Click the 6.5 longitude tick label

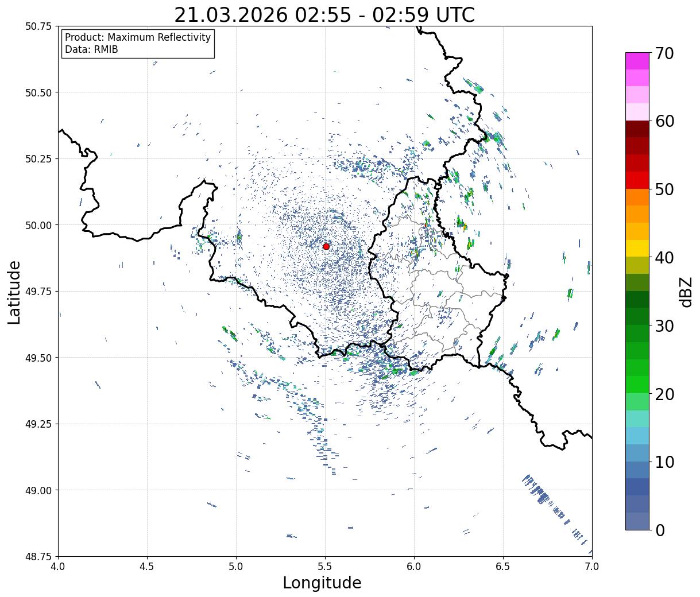pos(503,567)
